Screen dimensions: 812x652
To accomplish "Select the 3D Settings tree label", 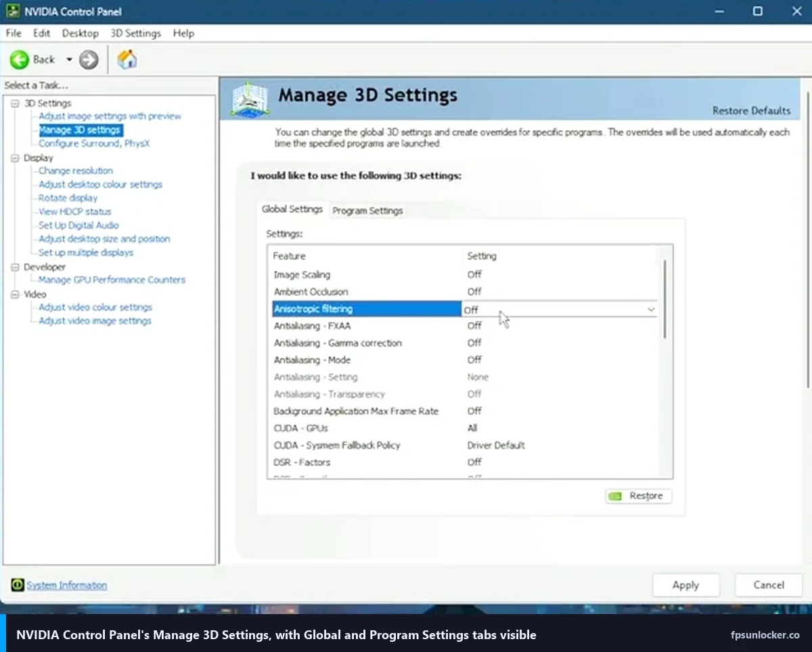I will tap(47, 103).
